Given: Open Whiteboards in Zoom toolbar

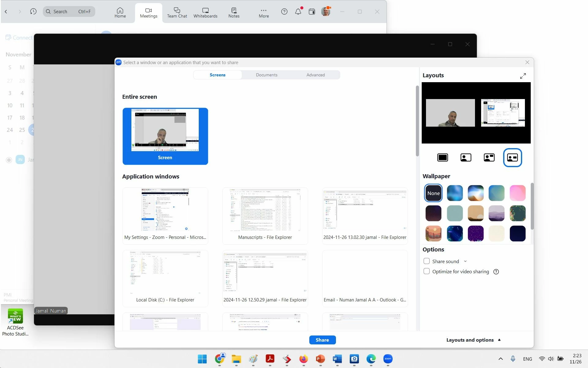Looking at the screenshot, I should pyautogui.click(x=205, y=13).
